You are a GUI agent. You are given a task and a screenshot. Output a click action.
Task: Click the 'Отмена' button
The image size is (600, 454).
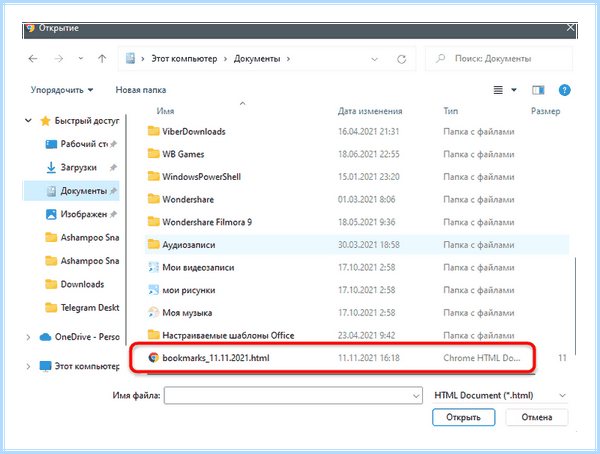tap(537, 417)
